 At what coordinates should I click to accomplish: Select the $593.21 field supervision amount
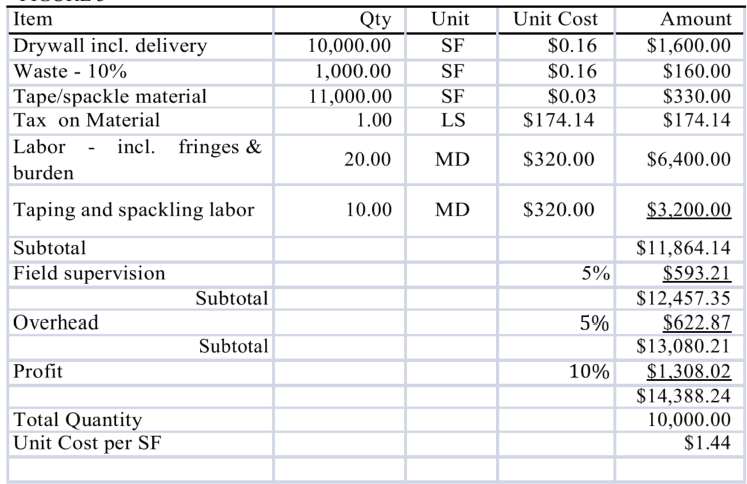(698, 272)
